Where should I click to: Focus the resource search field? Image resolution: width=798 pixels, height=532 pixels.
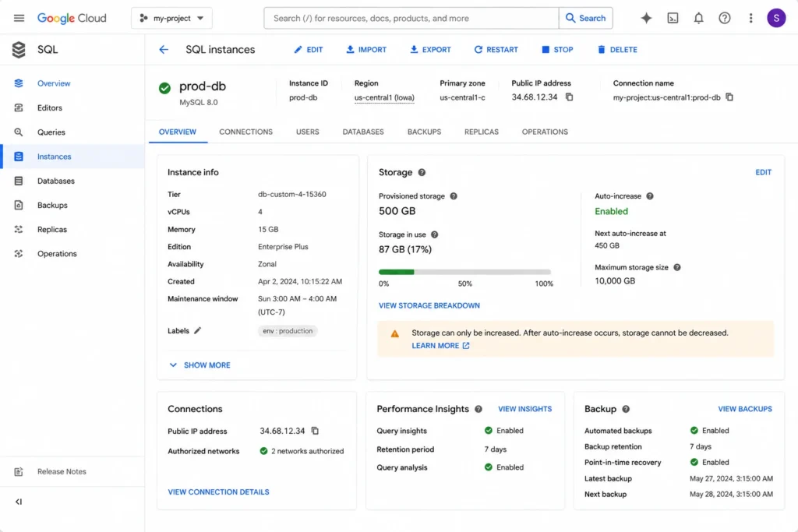coord(411,19)
